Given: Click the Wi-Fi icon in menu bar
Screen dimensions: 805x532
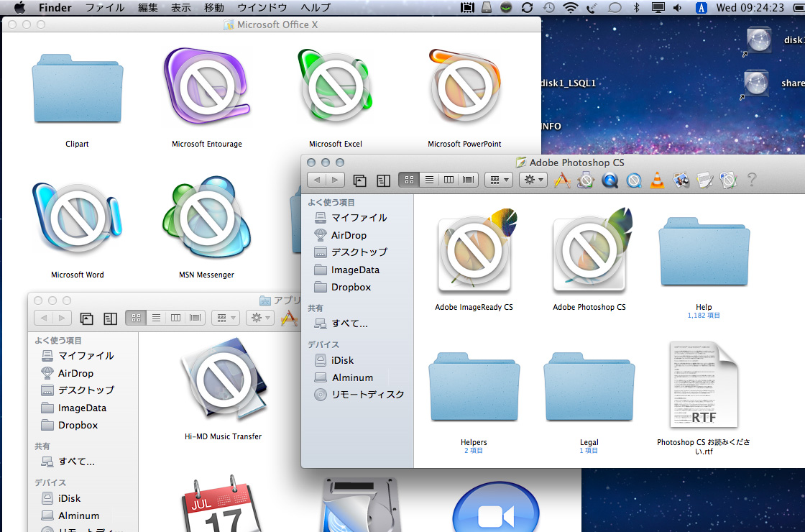Looking at the screenshot, I should click(570, 8).
